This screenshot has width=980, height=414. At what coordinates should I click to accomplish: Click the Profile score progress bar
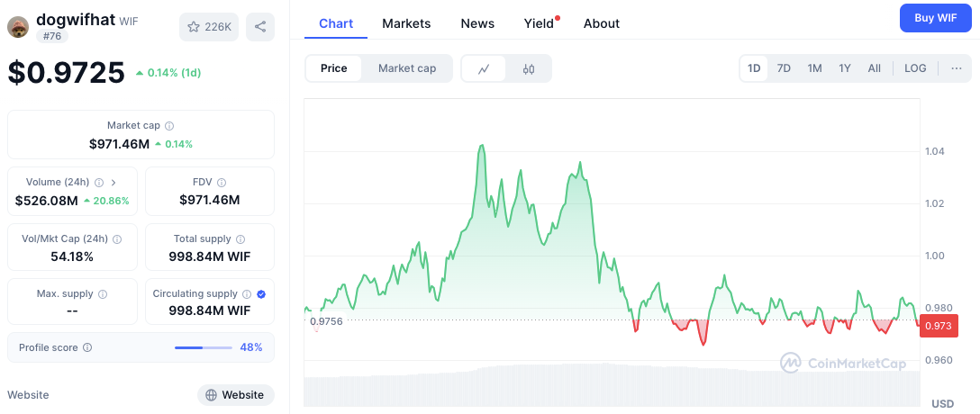[203, 347]
